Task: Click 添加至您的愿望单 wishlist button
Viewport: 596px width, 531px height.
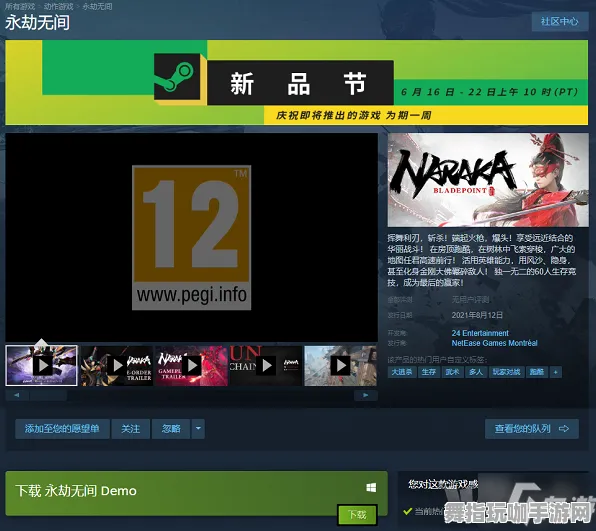Action: (x=62, y=429)
